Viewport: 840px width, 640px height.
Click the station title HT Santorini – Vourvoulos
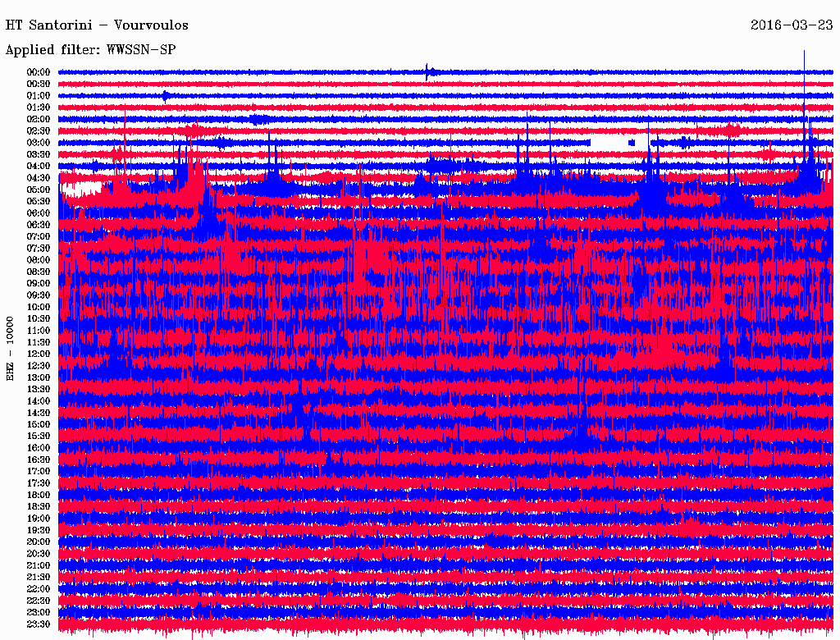tap(97, 25)
